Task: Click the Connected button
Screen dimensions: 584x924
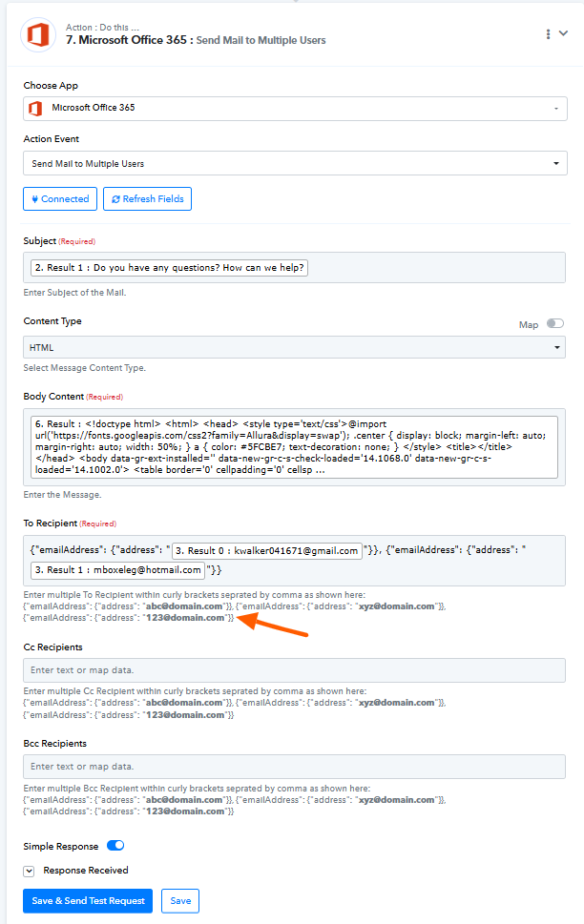Action: [60, 198]
